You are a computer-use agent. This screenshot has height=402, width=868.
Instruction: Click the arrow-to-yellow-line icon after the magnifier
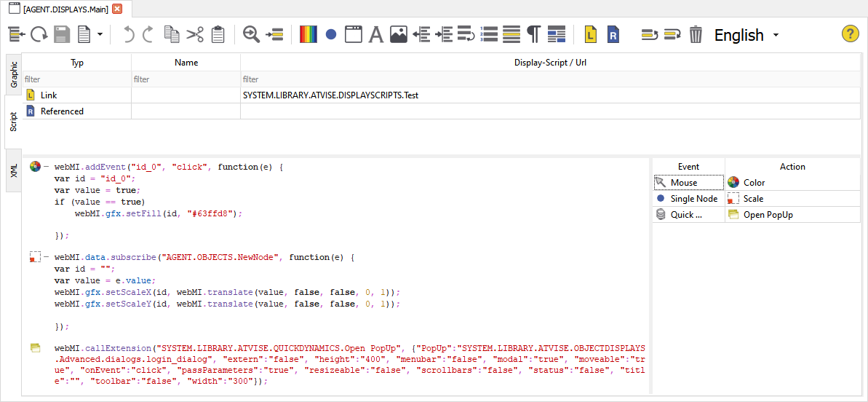coord(274,35)
